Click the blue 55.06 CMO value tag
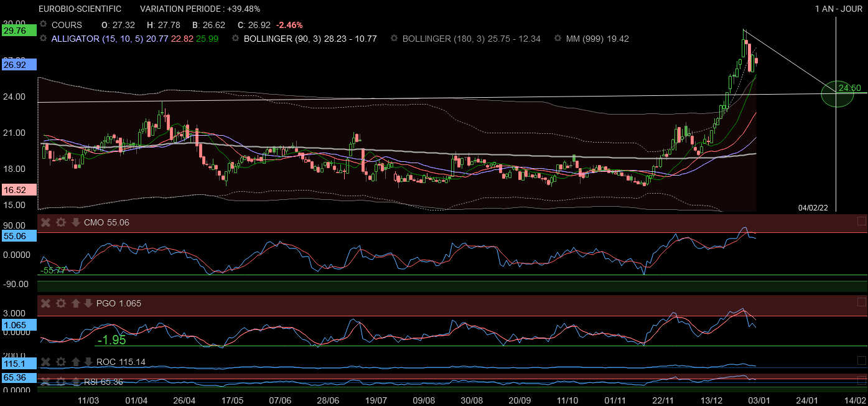 click(19, 236)
